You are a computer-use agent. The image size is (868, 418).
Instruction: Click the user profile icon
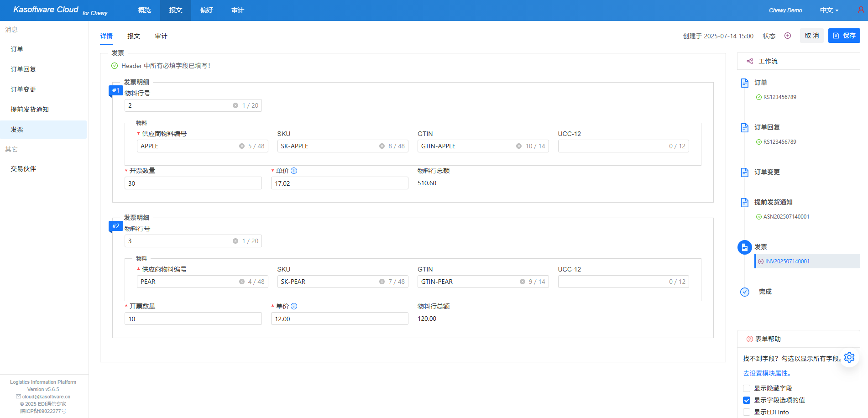pyautogui.click(x=861, y=10)
